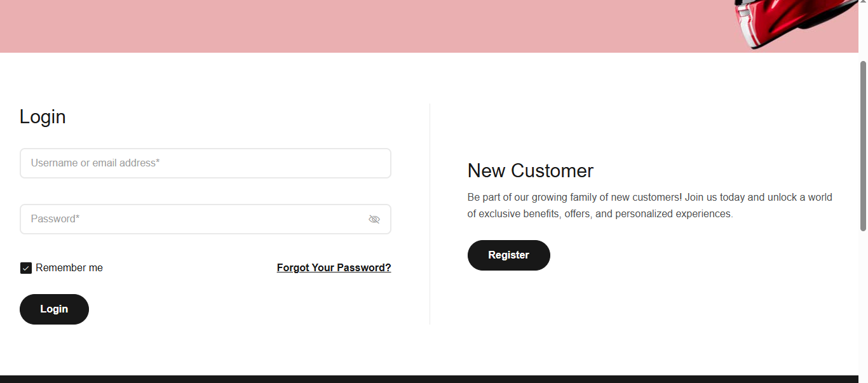Open the Forgot Your Password link

334,268
